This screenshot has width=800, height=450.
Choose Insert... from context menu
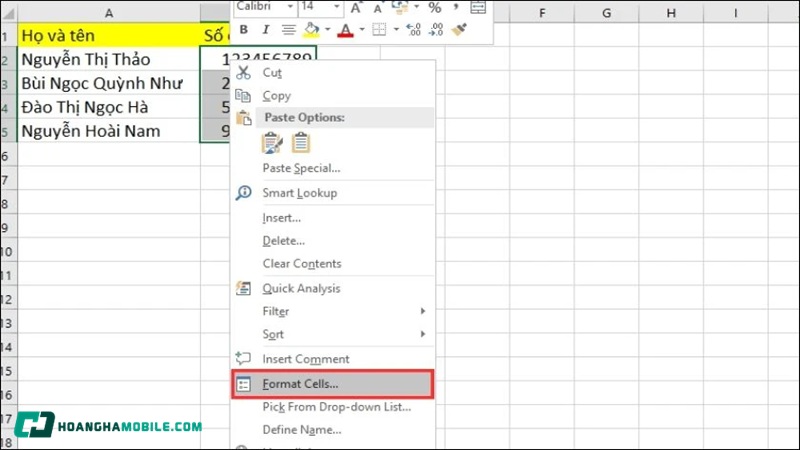pyautogui.click(x=333, y=218)
